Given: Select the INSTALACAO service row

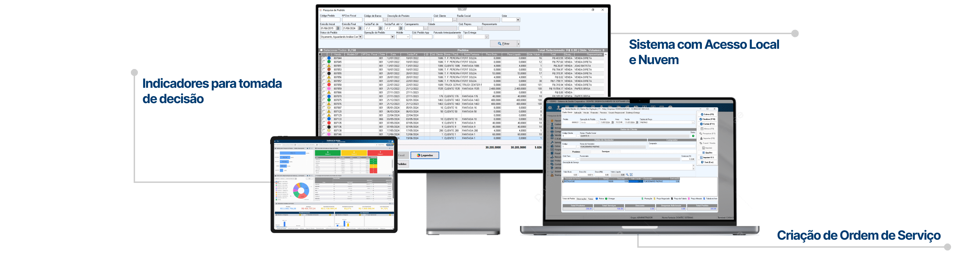Looking at the screenshot, I should point(621,181).
